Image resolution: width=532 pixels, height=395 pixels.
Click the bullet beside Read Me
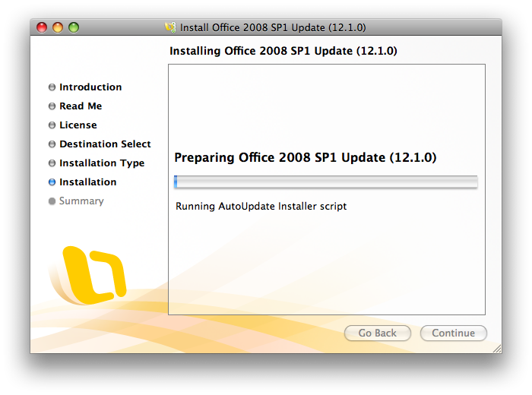(52, 106)
